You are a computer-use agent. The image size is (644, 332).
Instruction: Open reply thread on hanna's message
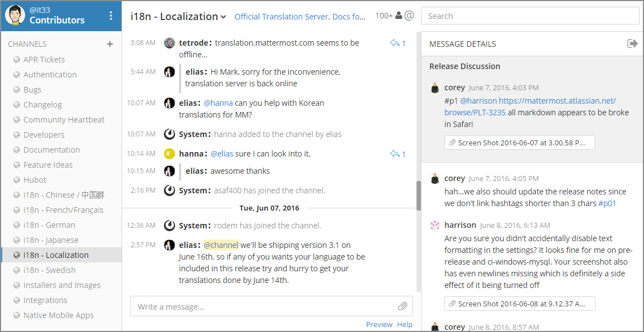tap(398, 154)
